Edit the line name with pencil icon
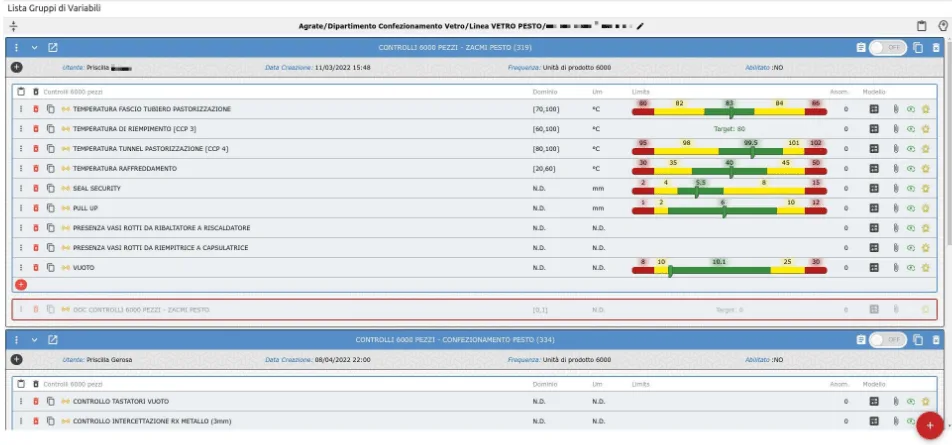The image size is (952, 445). 641,26
